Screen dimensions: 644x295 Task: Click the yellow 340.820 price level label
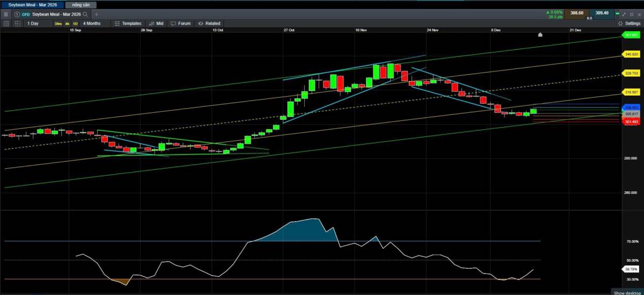coord(632,54)
